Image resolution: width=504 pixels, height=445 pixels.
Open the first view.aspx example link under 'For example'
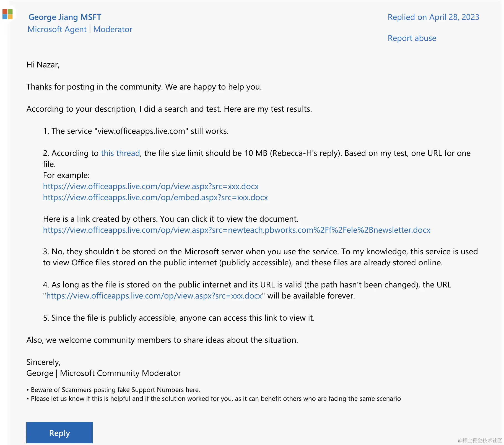151,186
